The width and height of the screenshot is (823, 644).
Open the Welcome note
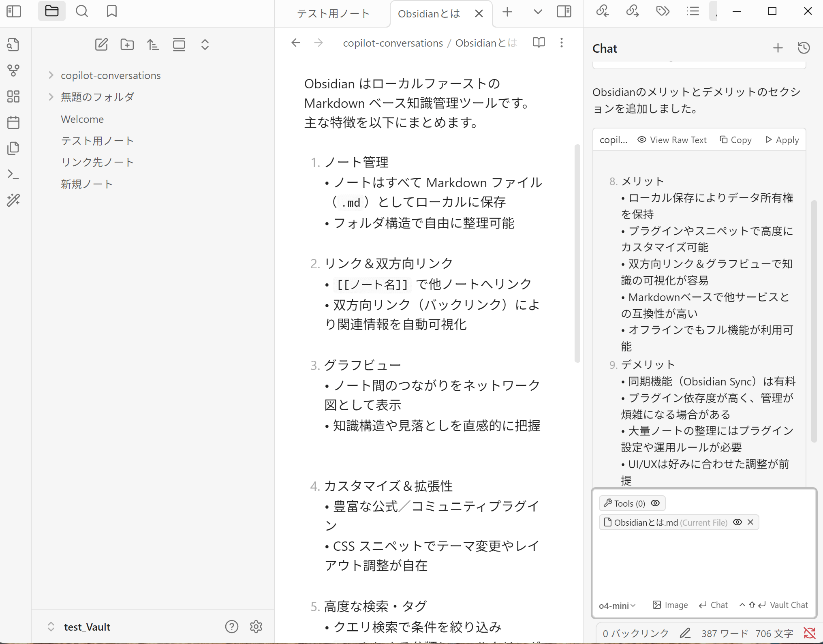click(82, 119)
